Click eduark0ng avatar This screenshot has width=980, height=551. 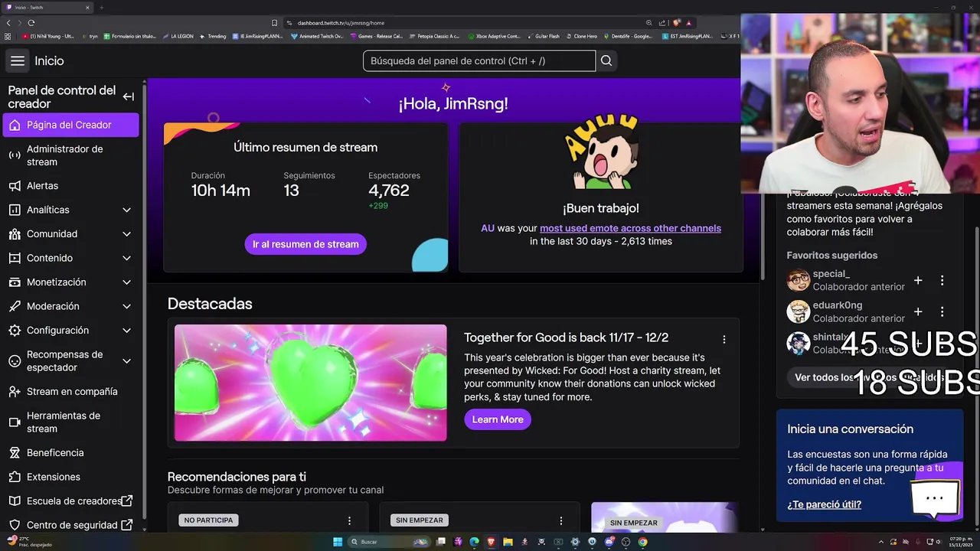(798, 311)
